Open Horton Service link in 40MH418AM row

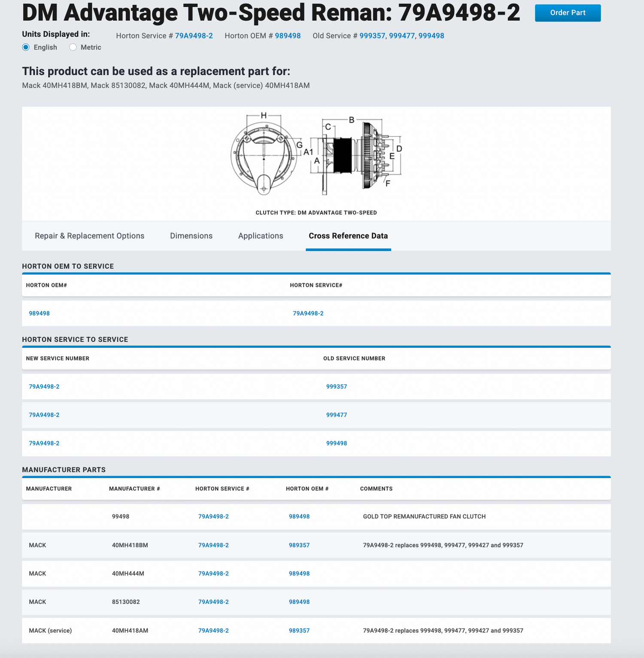point(213,631)
